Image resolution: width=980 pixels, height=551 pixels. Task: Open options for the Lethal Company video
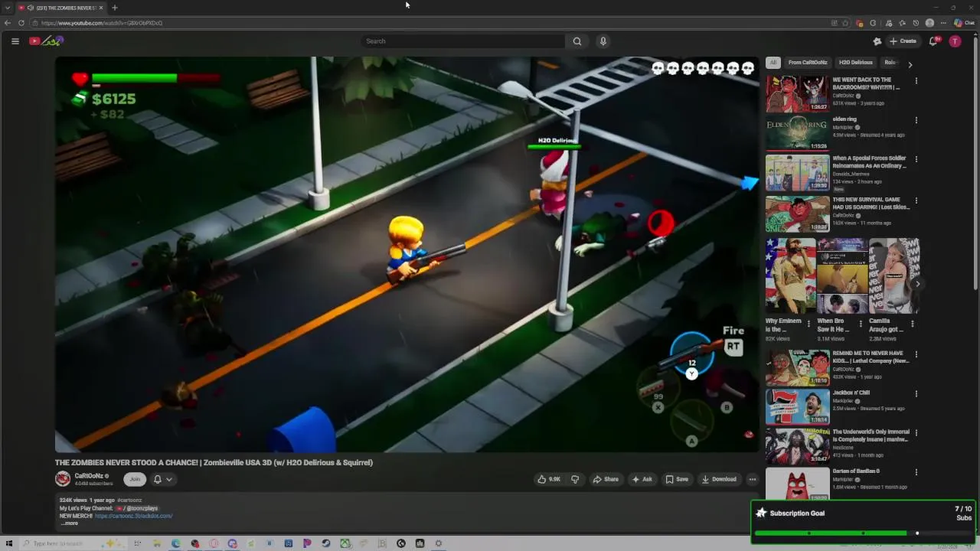pyautogui.click(x=916, y=354)
